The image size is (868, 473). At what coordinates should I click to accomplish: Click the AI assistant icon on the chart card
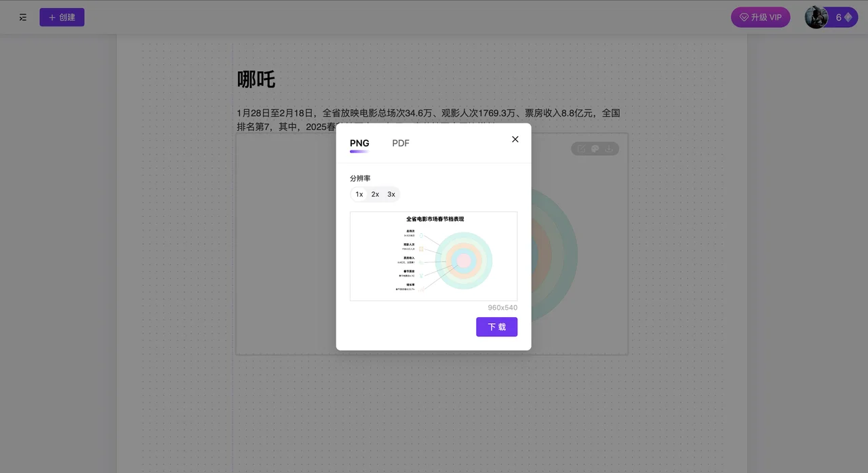pyautogui.click(x=595, y=148)
